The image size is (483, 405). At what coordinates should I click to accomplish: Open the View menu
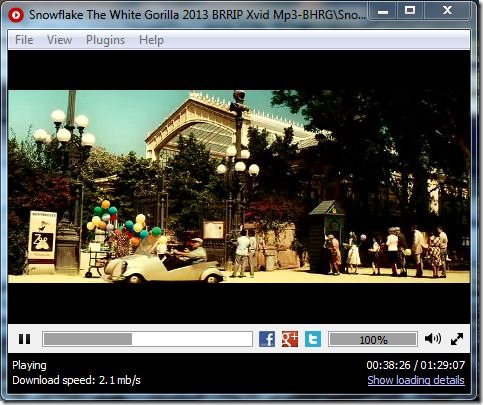pos(59,40)
